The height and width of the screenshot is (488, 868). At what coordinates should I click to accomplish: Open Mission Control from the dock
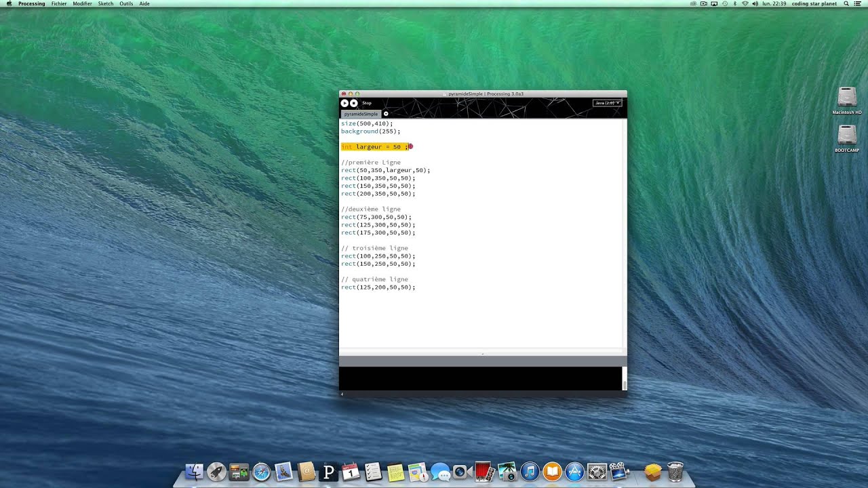(x=239, y=472)
